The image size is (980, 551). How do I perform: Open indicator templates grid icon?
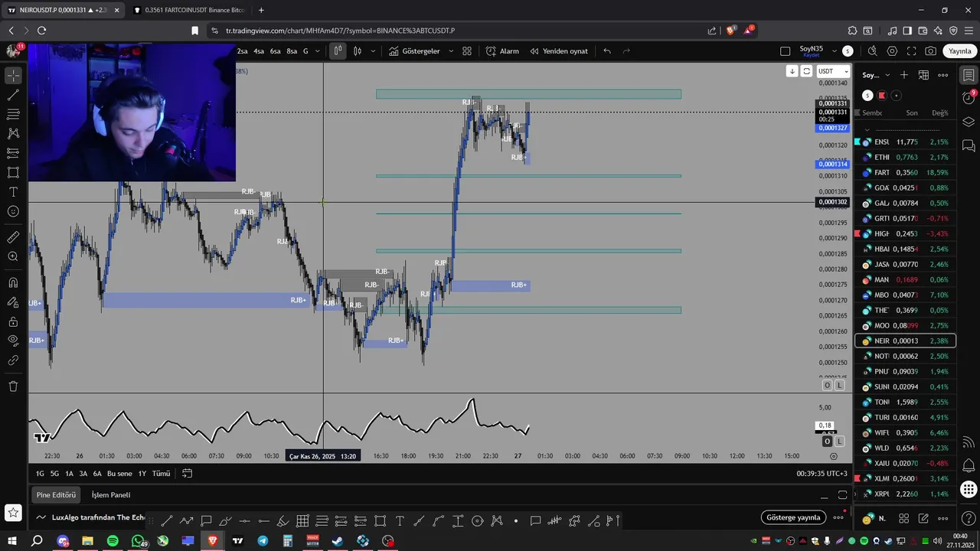click(x=467, y=51)
